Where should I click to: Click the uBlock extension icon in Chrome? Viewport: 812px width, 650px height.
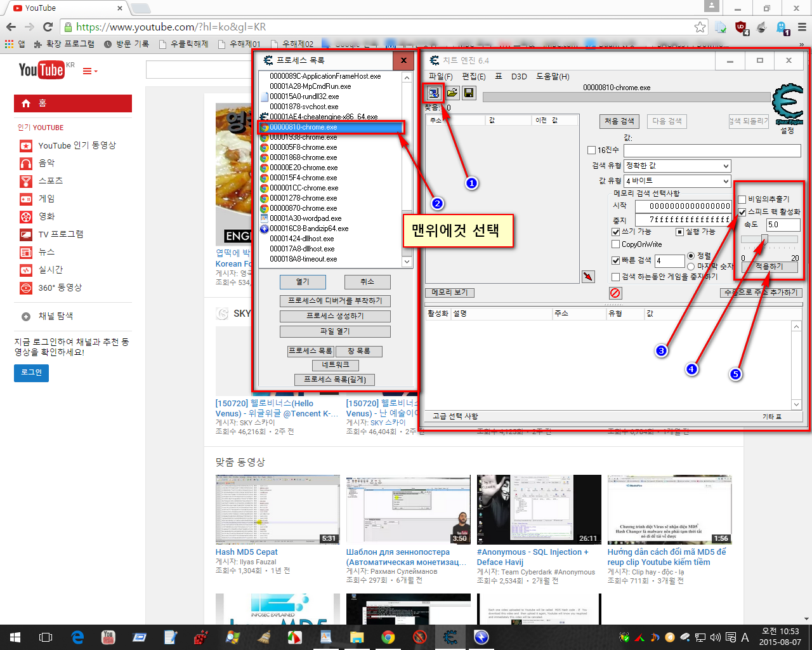coord(741,27)
